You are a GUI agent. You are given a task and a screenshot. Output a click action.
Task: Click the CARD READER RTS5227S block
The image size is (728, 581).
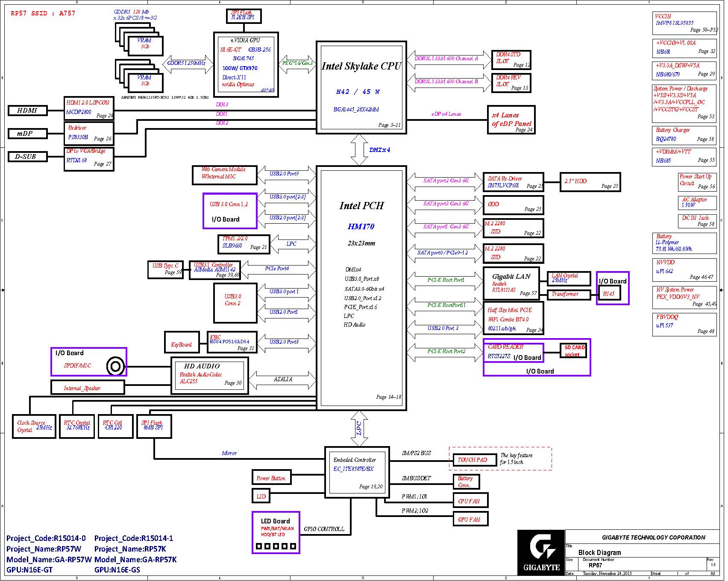point(514,353)
